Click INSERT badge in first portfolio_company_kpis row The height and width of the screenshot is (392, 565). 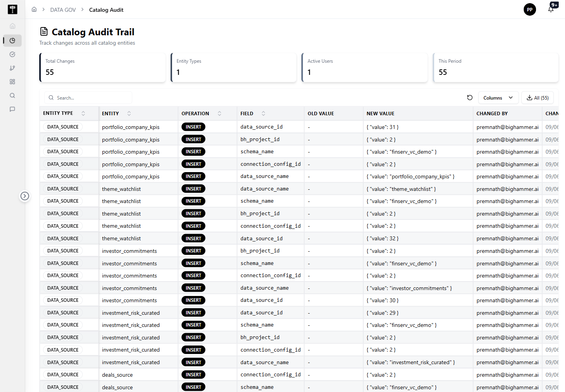click(193, 127)
